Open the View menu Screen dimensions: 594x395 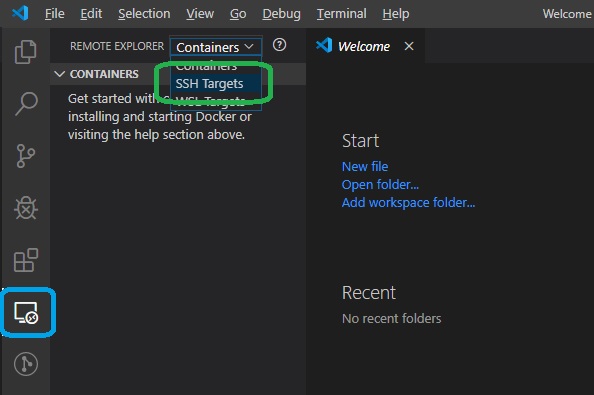pos(200,14)
